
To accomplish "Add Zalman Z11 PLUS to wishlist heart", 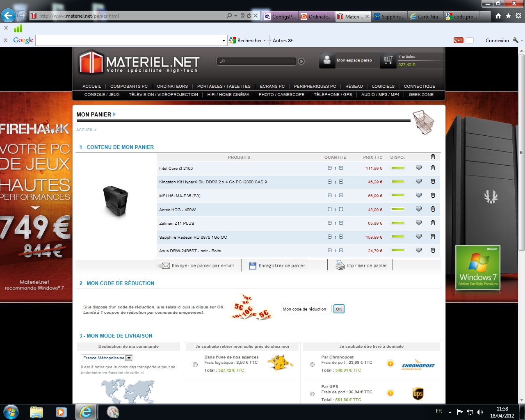I will 419,223.
